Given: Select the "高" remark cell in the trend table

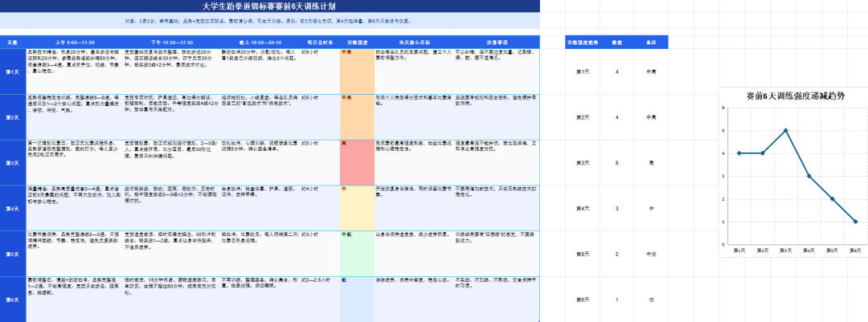Looking at the screenshot, I should tap(651, 163).
